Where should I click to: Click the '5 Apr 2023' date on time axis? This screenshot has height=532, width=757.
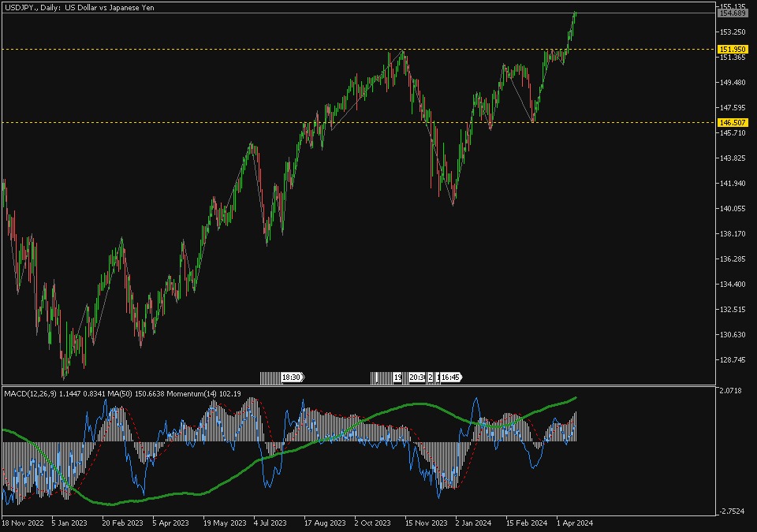point(170,523)
